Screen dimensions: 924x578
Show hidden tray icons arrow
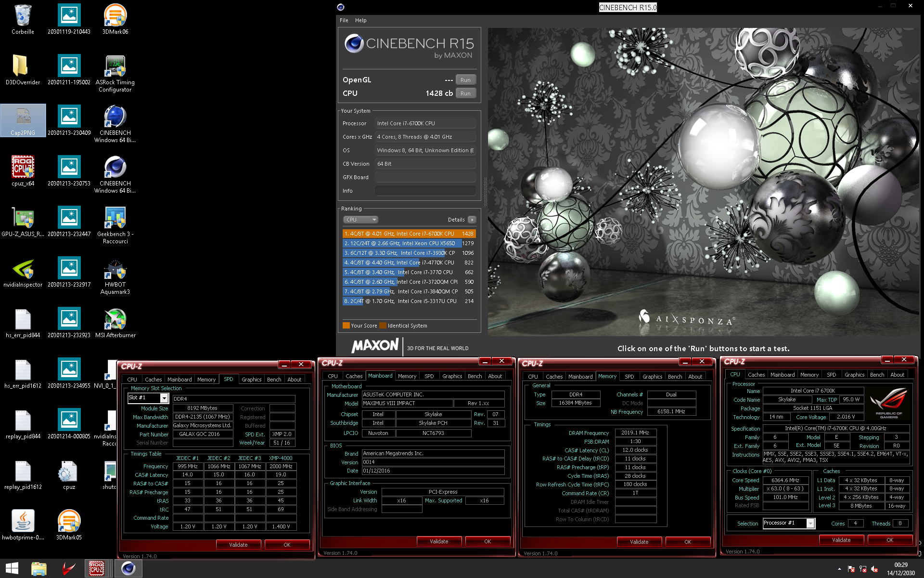point(839,569)
